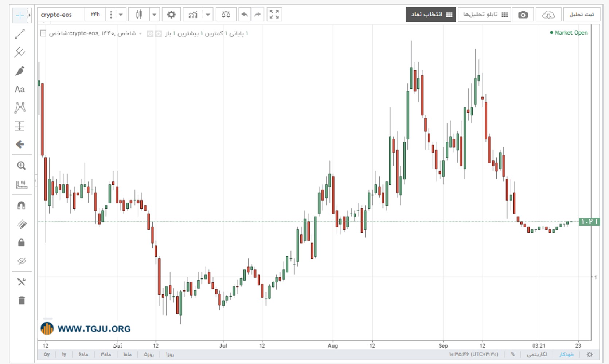Toggle stay in drawing mode pencil

(22, 224)
